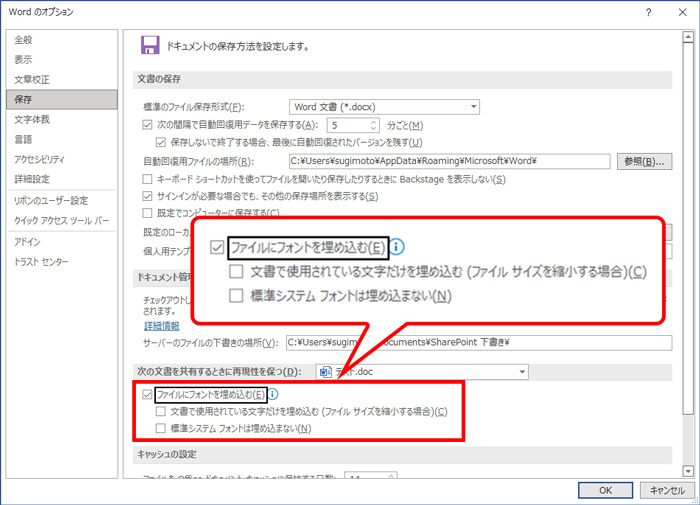Click the Word document icon in テスト.doc dropdown
Screen dimensions: 700x505
[x=326, y=371]
